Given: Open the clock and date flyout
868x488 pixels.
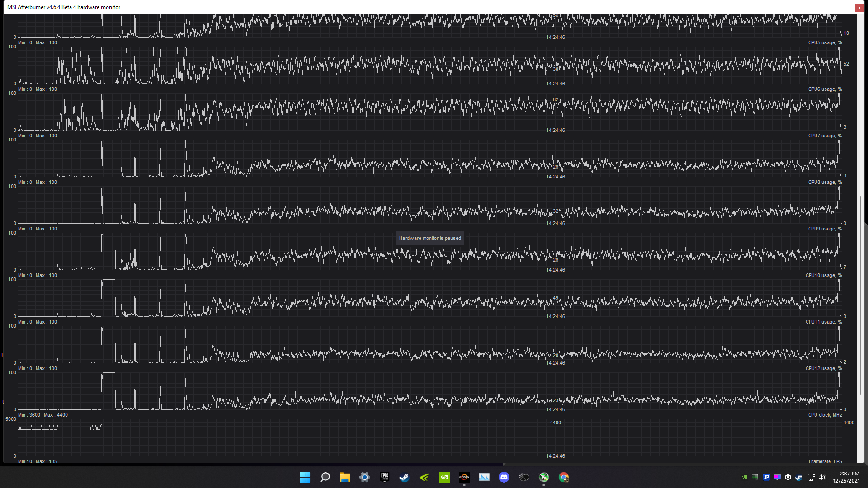Looking at the screenshot, I should (x=846, y=477).
